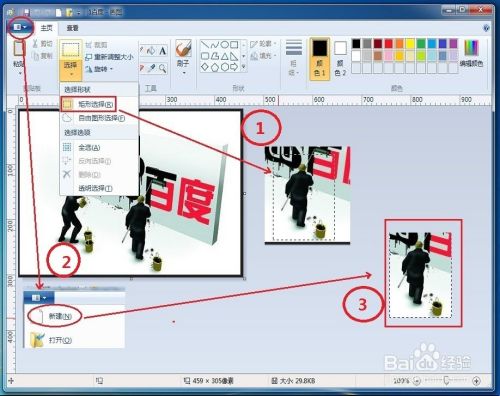This screenshot has height=396, width=500.
Task: Open 编辑颜色 edit colors dialog
Action: click(471, 53)
